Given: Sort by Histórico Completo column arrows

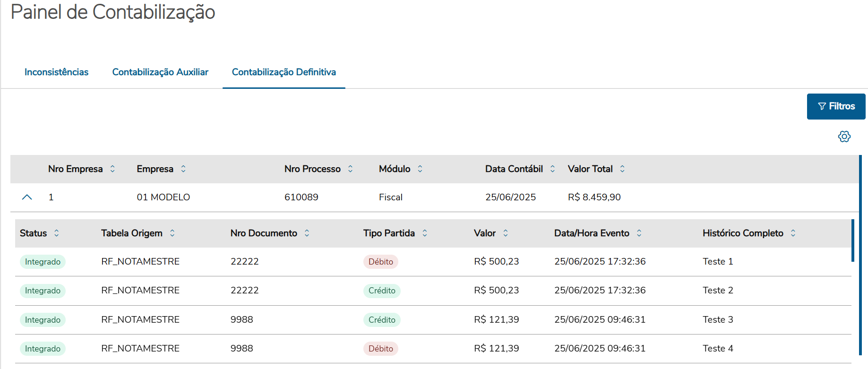Looking at the screenshot, I should (793, 233).
